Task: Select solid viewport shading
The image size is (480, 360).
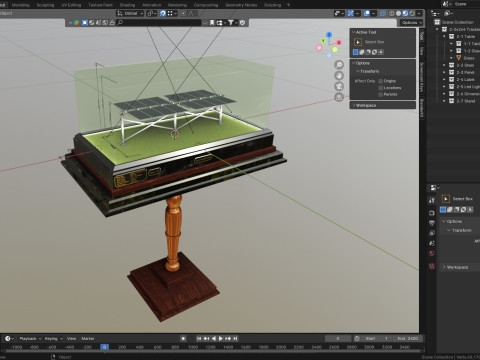Action: click(398, 13)
